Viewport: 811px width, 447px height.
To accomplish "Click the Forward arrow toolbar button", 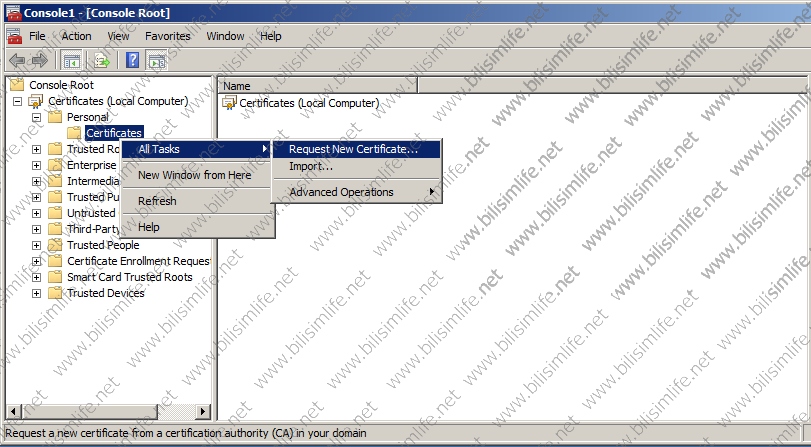I will [x=39, y=61].
